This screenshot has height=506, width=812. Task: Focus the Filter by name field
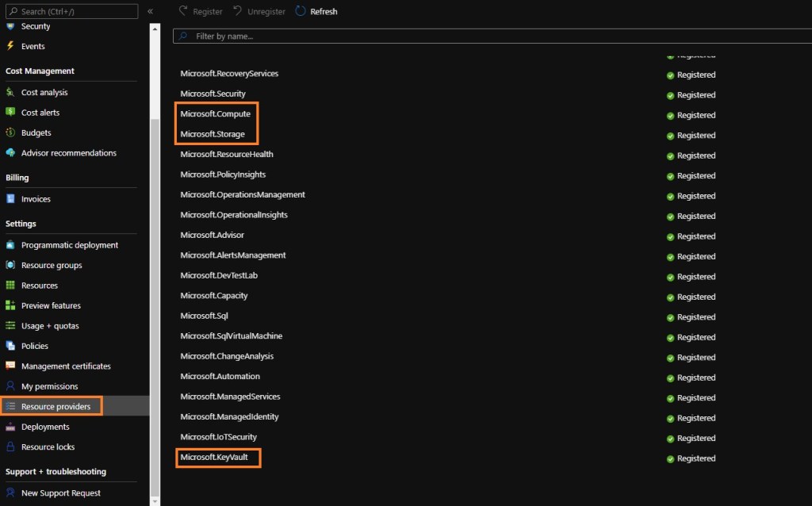pos(492,36)
